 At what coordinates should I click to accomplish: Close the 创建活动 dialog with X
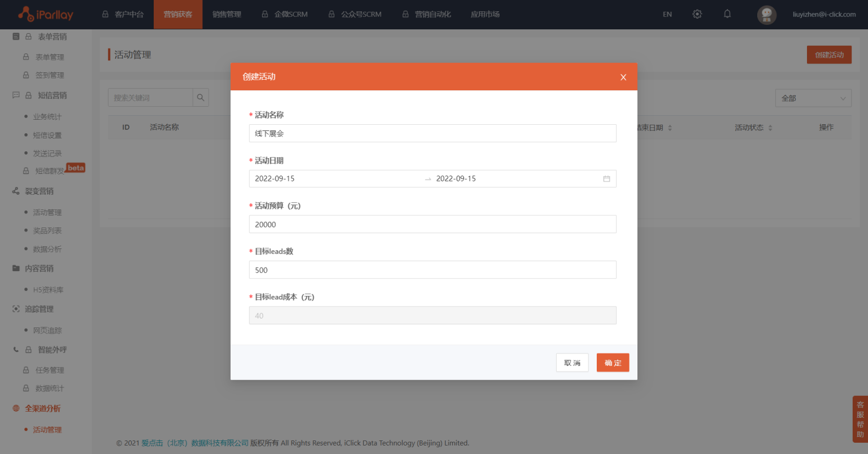point(623,77)
